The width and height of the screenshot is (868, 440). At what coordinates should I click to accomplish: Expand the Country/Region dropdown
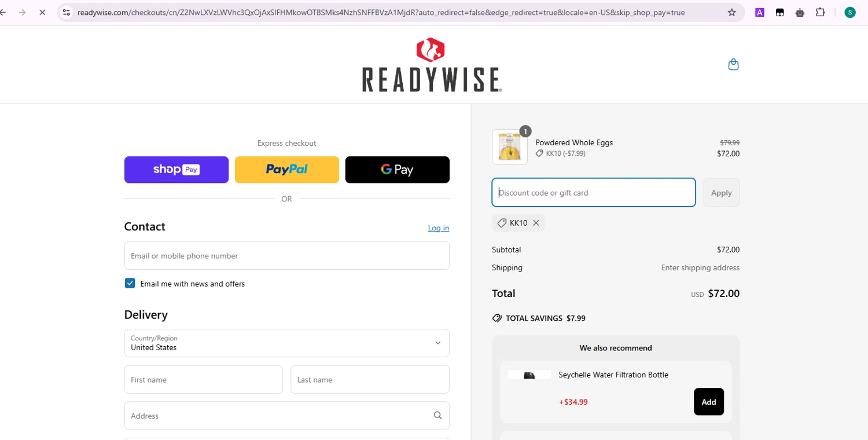pos(286,343)
